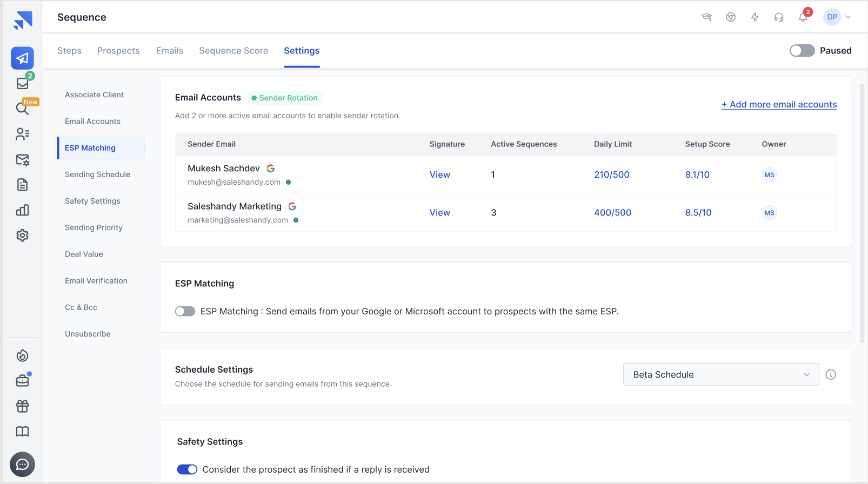Click the DP user avatar
Viewport: 868px width, 484px height.
[x=832, y=17]
